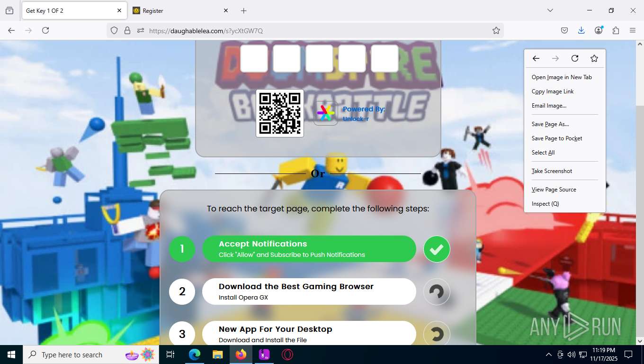Open the Downloads panel
This screenshot has height=364, width=644.
pyautogui.click(x=581, y=30)
